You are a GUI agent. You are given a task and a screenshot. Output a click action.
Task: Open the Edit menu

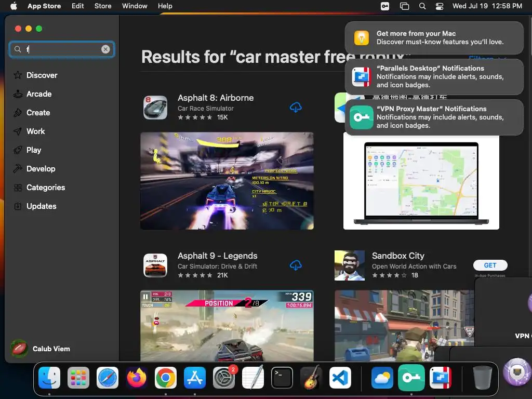pos(78,6)
